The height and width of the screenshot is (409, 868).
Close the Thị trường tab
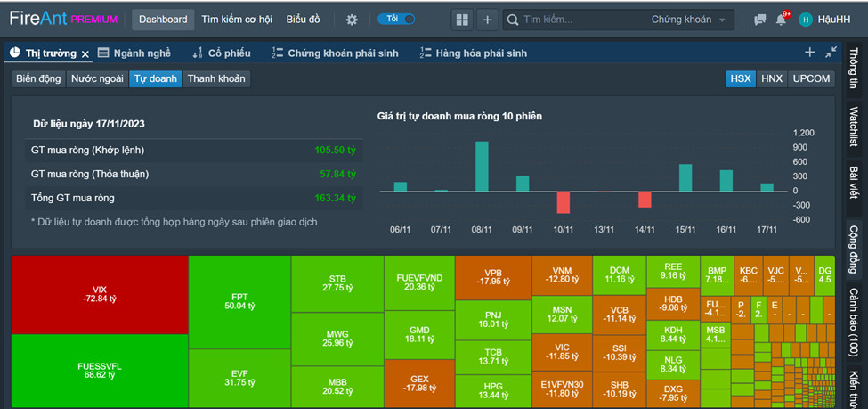coord(85,53)
